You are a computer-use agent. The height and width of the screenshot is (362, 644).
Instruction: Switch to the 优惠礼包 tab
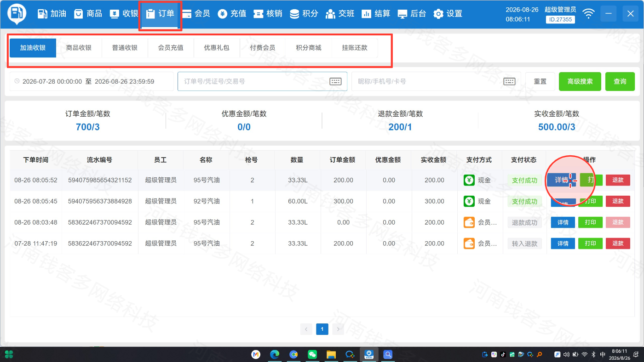(217, 48)
